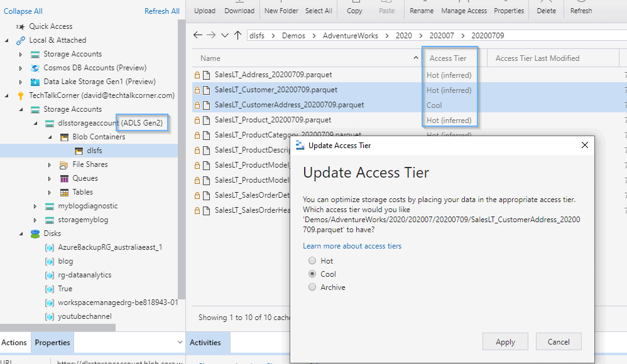This screenshot has width=627, height=364.
Task: Click the dlsfs container icon
Action: (x=79, y=151)
